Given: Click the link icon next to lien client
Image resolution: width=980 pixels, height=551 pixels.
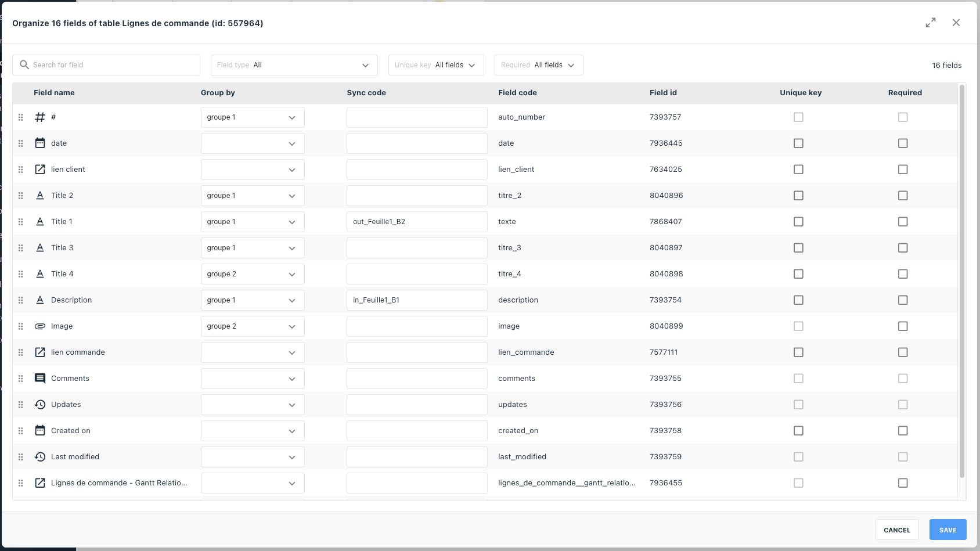Looking at the screenshot, I should point(39,169).
